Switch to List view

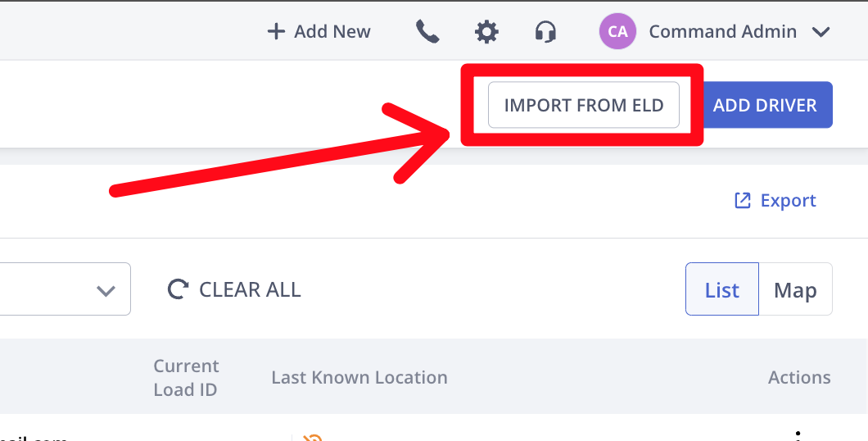[722, 289]
